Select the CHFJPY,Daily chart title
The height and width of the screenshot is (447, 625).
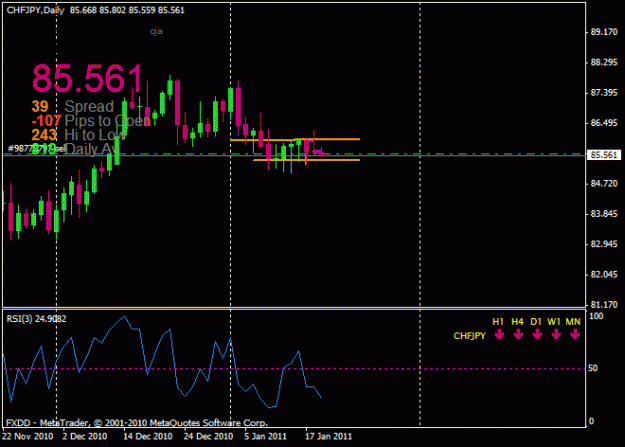[x=35, y=10]
